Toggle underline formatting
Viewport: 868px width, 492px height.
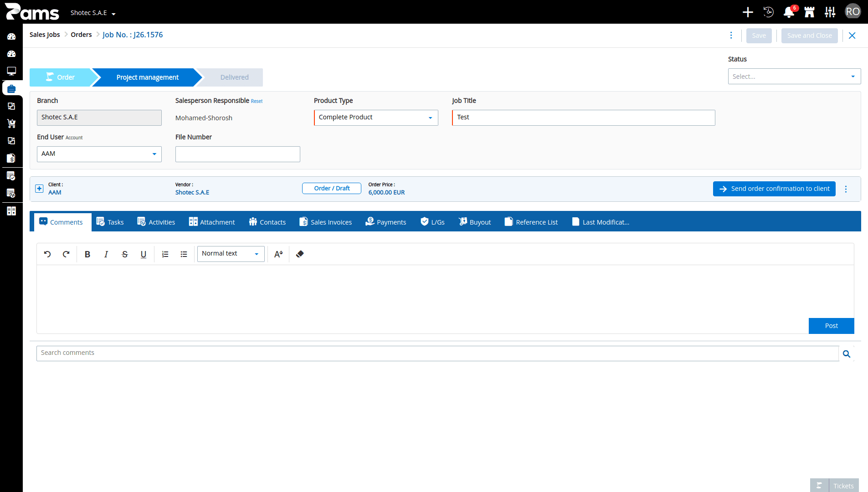tap(144, 254)
